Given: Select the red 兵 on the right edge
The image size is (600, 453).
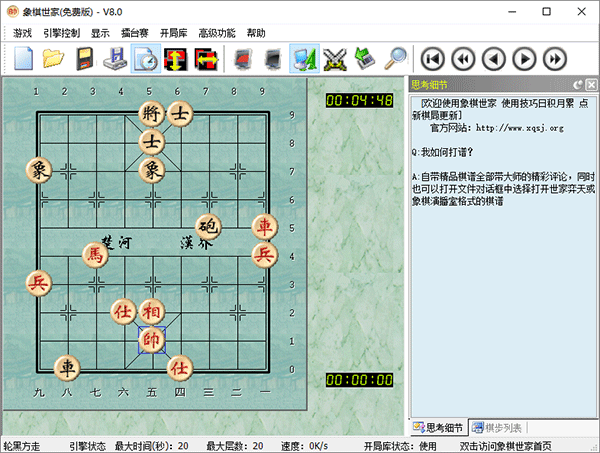Looking at the screenshot, I should click(x=265, y=255).
